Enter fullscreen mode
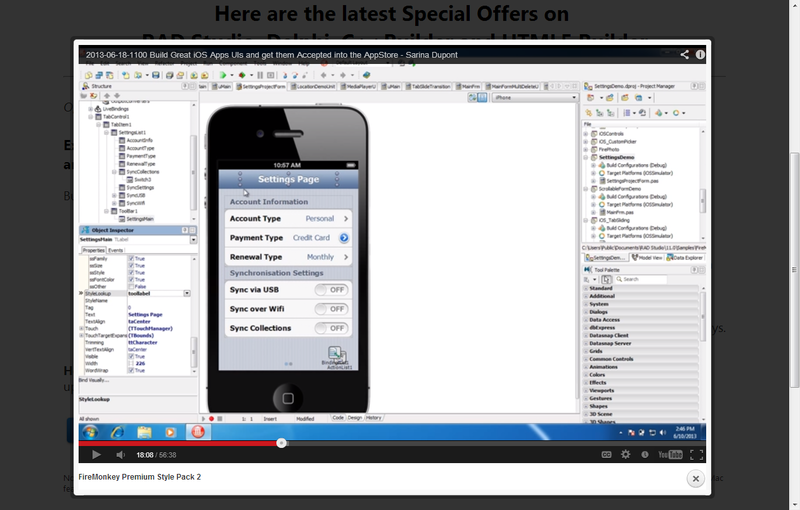 point(696,454)
